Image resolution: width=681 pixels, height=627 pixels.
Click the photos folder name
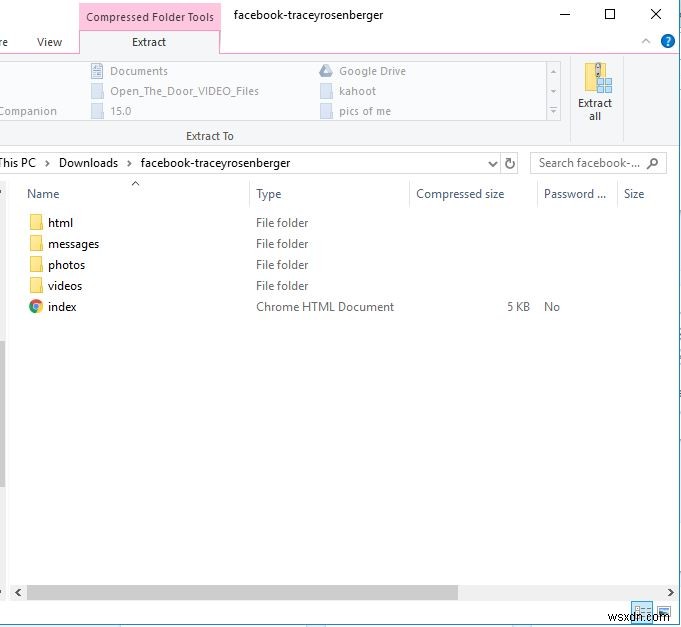[66, 265]
